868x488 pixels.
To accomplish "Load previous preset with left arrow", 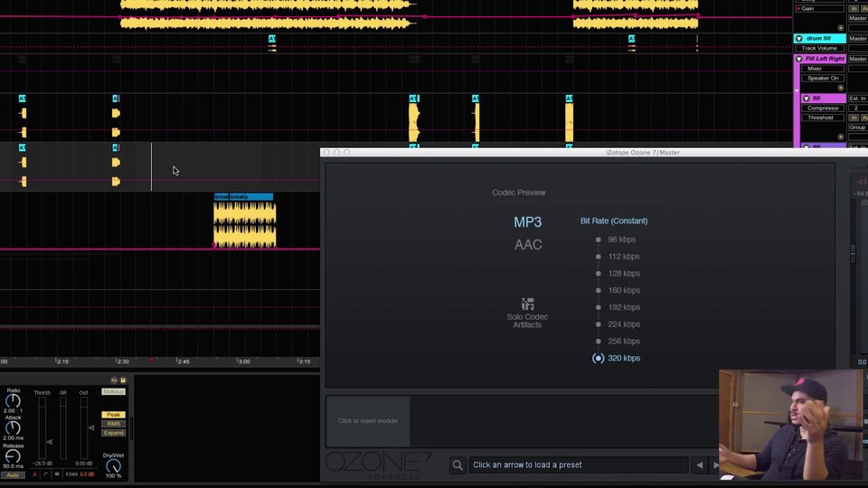I will pos(700,465).
